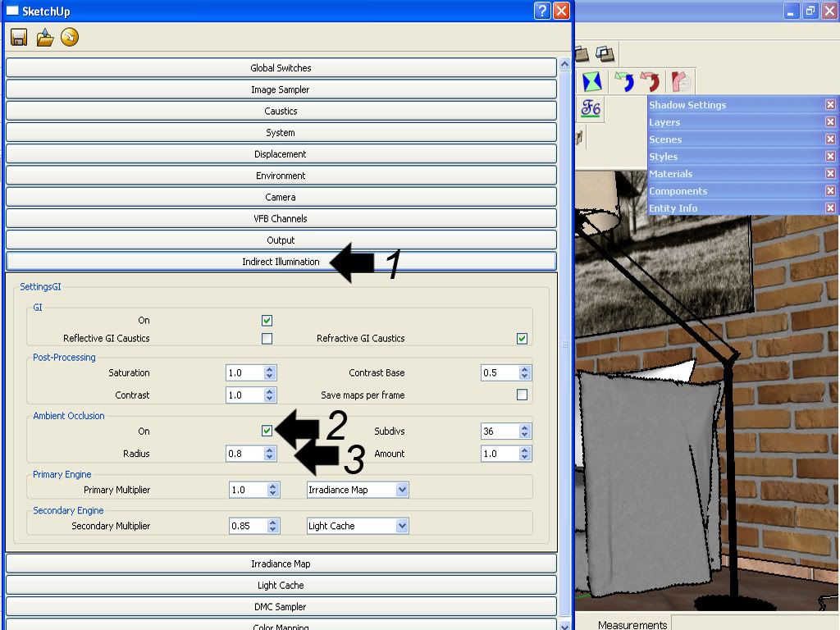
Task: Open the Materials panel header
Action: click(742, 173)
